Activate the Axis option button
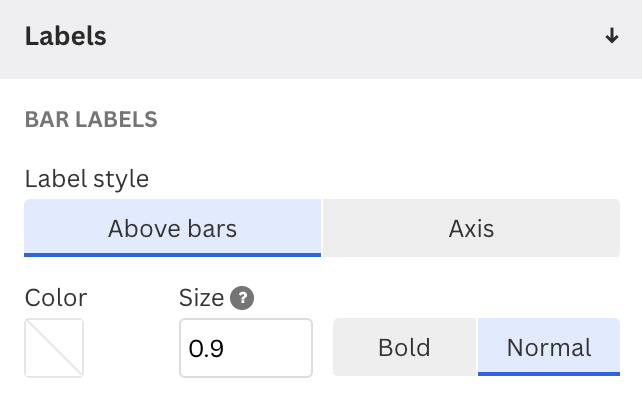The image size is (642, 404). coord(471,228)
